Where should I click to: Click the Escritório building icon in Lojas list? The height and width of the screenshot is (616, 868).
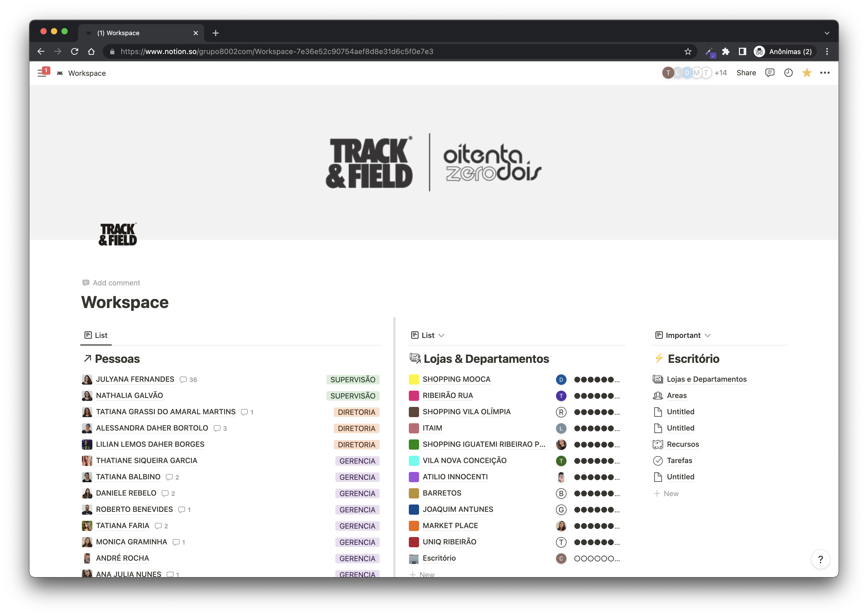click(414, 558)
